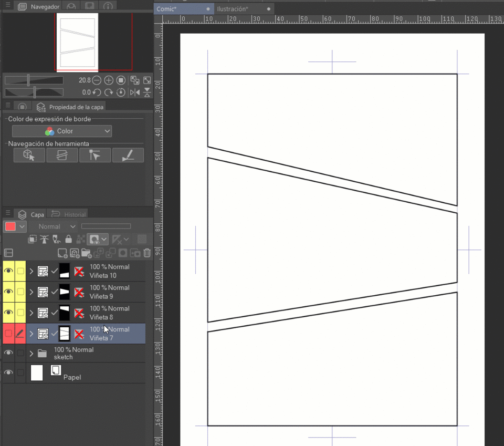Create a new layer folder

(87, 253)
